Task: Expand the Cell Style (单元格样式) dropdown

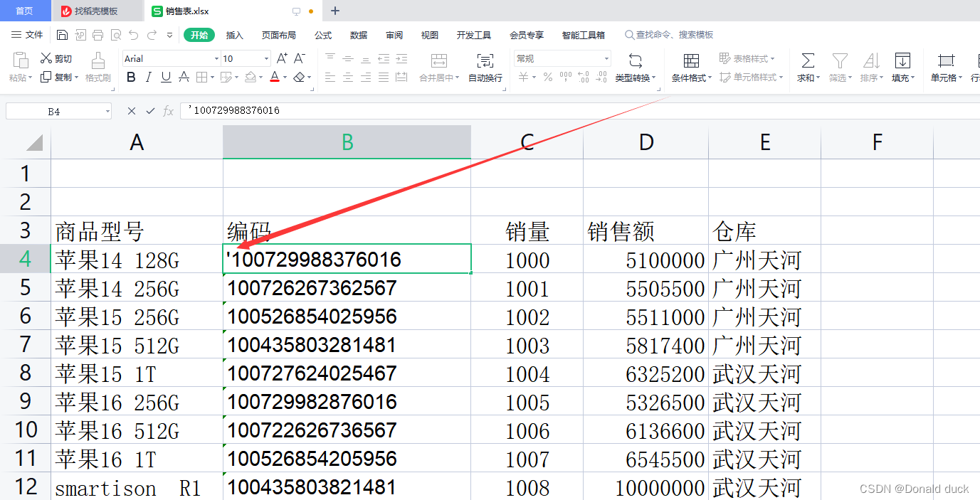Action: pos(781,78)
